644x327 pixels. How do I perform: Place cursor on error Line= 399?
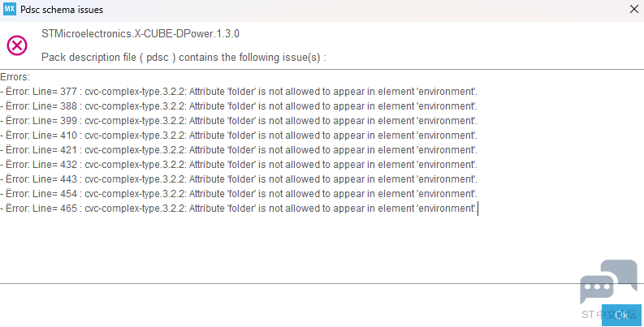(x=239, y=121)
